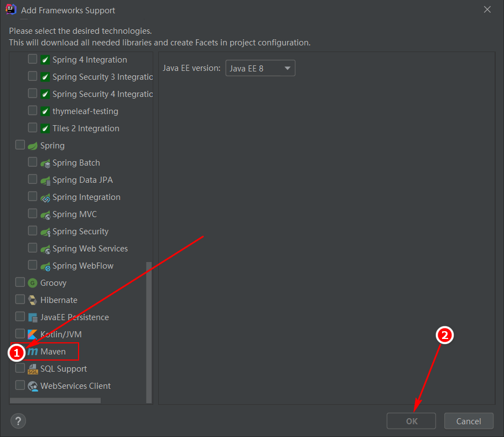The height and width of the screenshot is (437, 504).
Task: Select the Spring Batch tree item
Action: 76,163
